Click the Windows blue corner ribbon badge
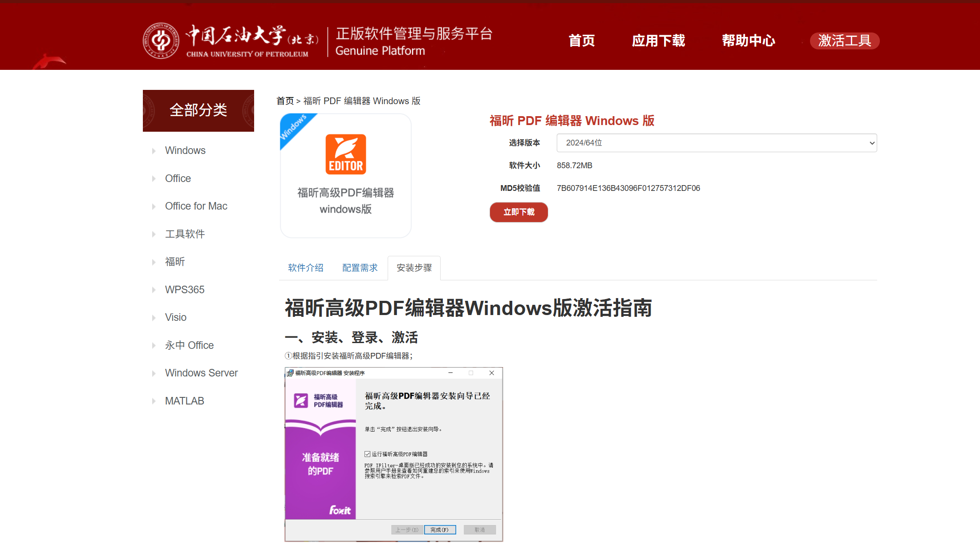 (x=293, y=127)
